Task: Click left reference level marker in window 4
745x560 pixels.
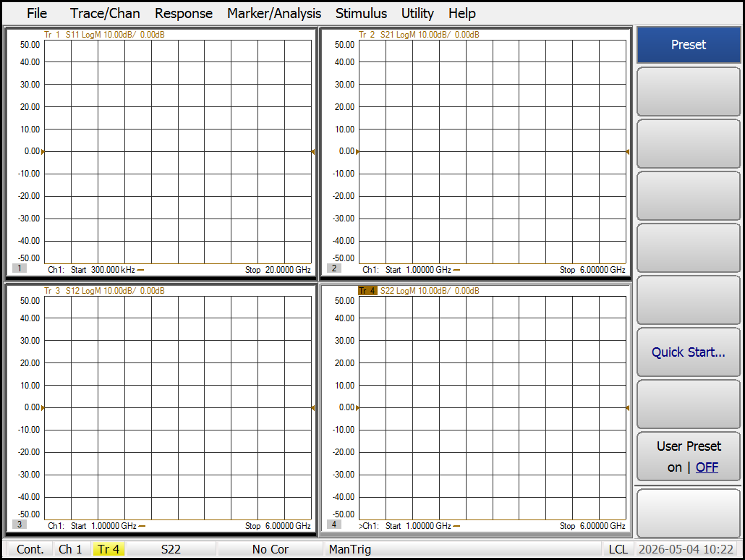Action: 357,408
